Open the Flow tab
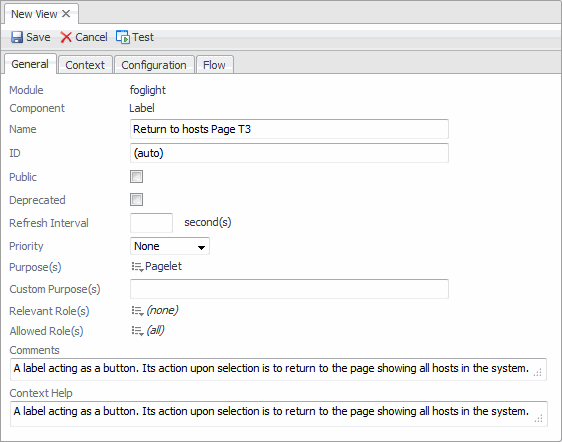This screenshot has height=442, width=562. point(214,65)
